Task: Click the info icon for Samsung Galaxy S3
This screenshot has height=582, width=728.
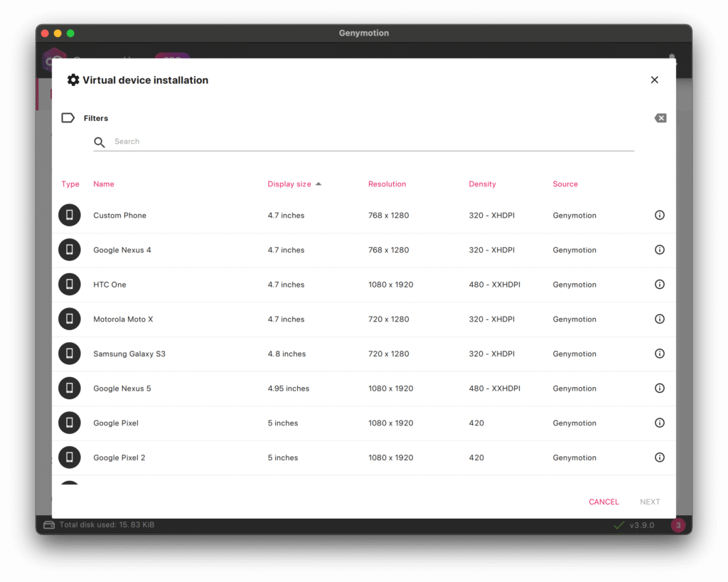Action: [659, 354]
